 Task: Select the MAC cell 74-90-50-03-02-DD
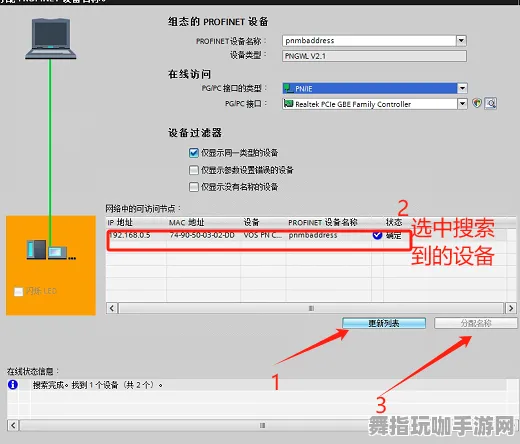tap(202, 235)
